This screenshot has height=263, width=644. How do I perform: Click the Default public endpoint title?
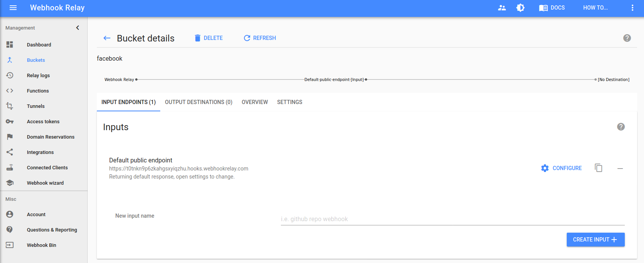[x=141, y=160]
